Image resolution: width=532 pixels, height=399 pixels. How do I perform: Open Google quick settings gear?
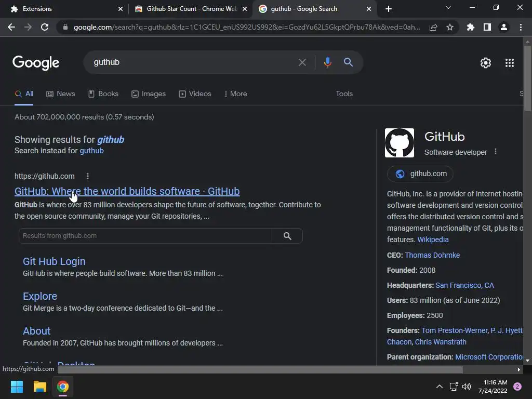pos(486,63)
